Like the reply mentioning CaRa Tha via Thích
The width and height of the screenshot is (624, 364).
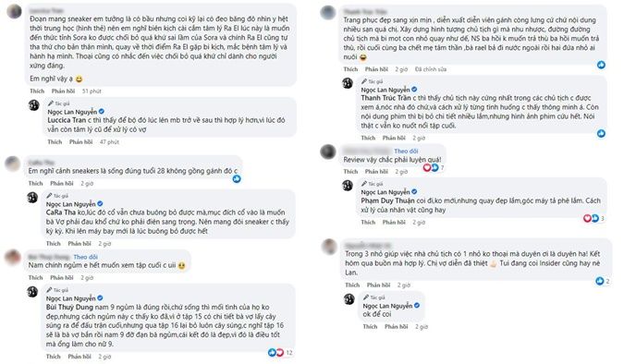(x=54, y=244)
